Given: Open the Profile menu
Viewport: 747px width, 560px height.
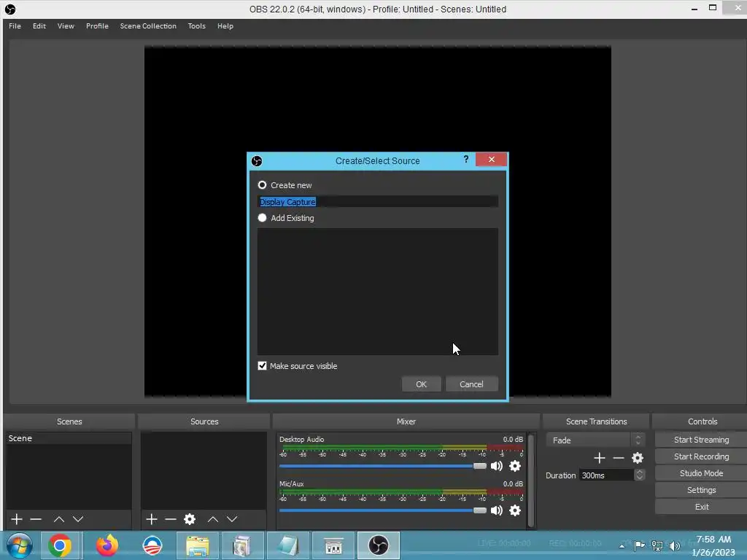Looking at the screenshot, I should click(x=97, y=26).
